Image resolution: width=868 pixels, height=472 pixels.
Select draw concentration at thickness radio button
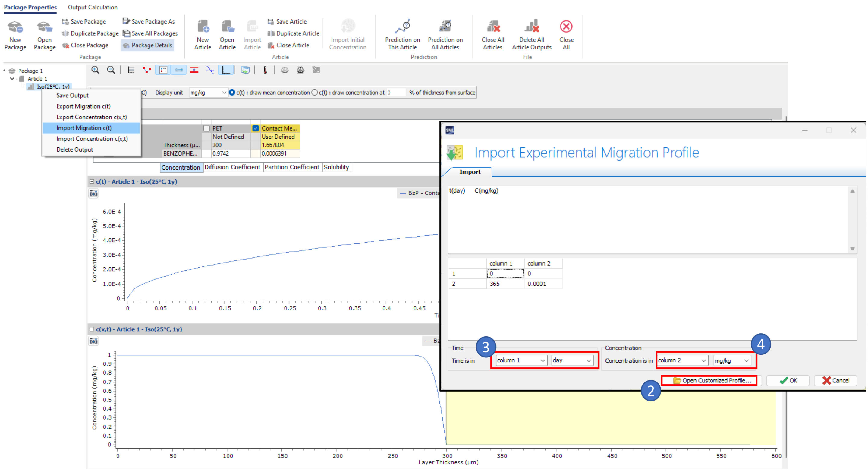click(x=314, y=93)
